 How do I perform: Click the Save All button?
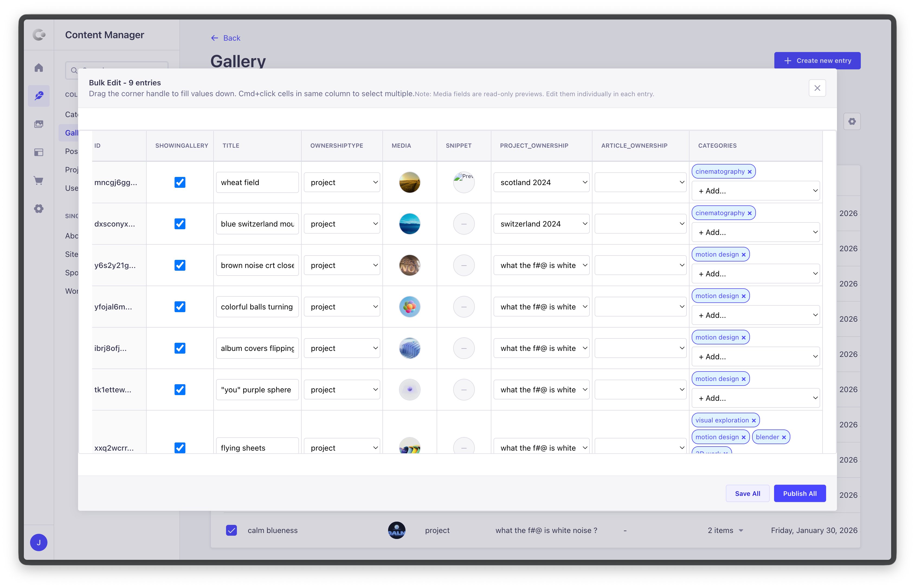click(747, 494)
